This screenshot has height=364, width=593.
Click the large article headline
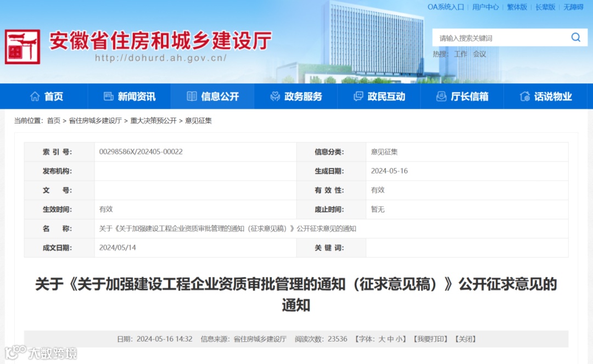click(x=296, y=294)
